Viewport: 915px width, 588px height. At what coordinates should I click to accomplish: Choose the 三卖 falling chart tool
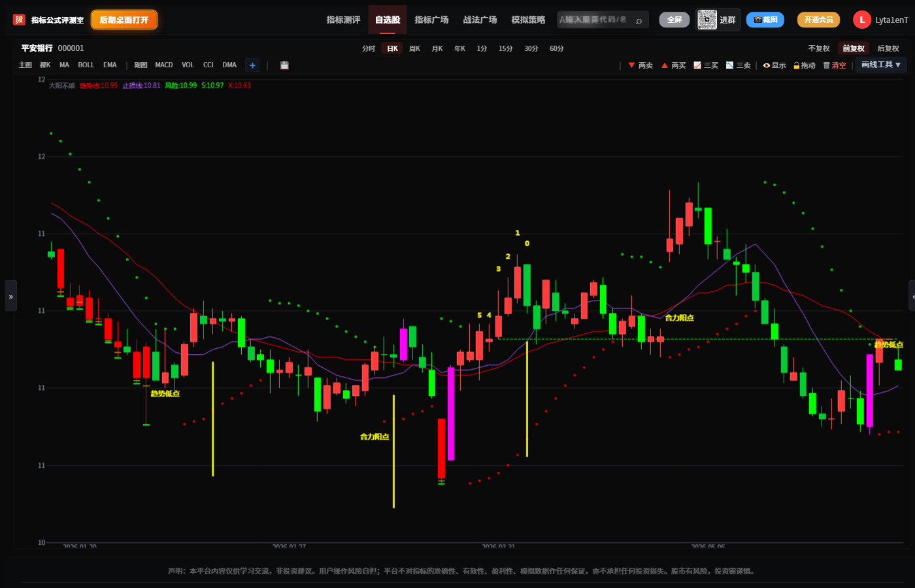click(739, 65)
